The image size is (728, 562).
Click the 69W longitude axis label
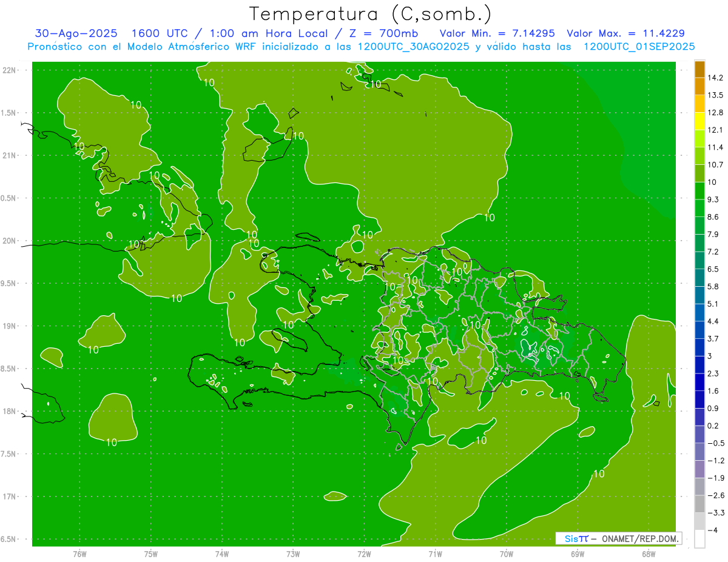(x=578, y=554)
